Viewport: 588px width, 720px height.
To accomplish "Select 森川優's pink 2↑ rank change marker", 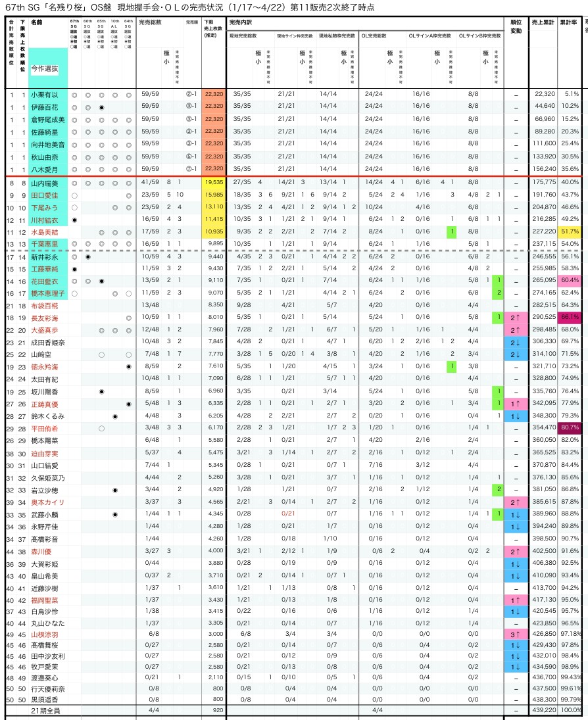I will pyautogui.click(x=515, y=551).
